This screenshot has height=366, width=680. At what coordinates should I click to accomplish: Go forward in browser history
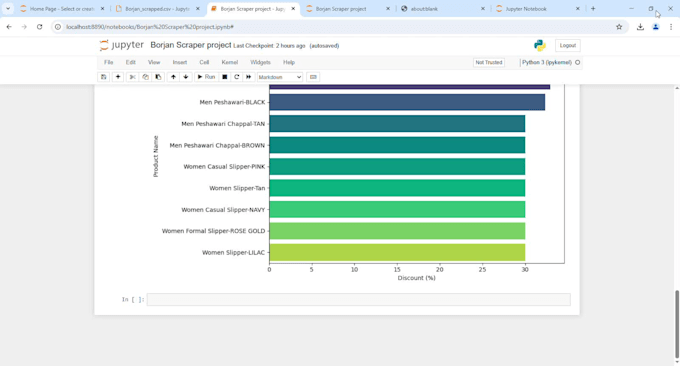click(x=24, y=27)
